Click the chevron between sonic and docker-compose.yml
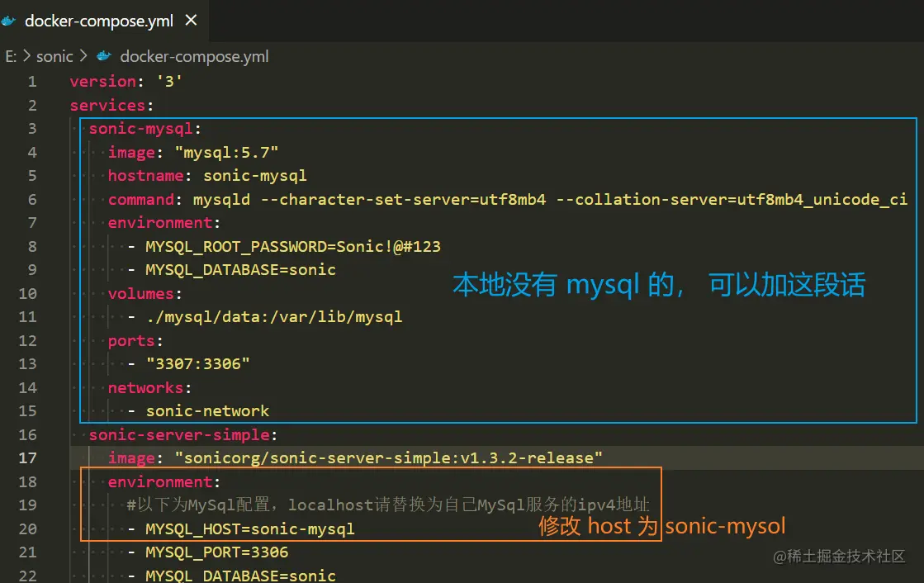The height and width of the screenshot is (583, 924). 81,56
